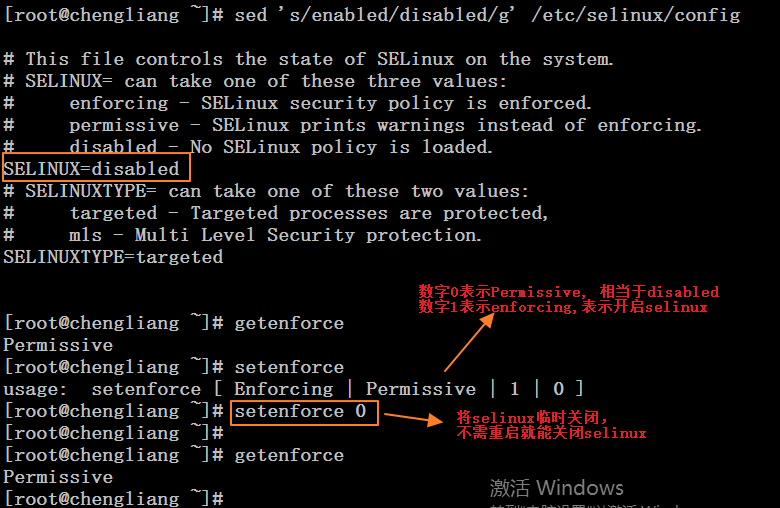Click the targeted processes comment line

276,213
